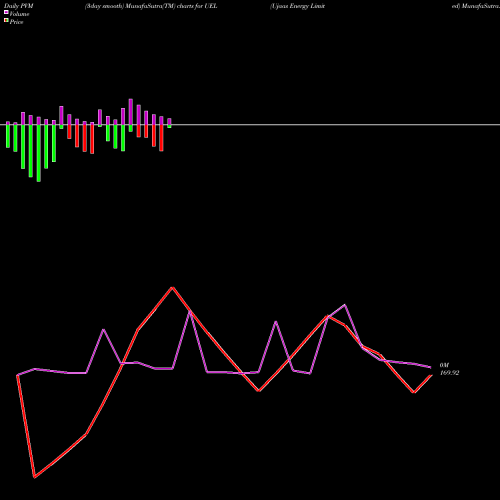The image size is (500, 500).
Task: Click the '(3day smooth) MunafaSutra(TM) charts for UEL' heading
Action: tap(151, 6)
